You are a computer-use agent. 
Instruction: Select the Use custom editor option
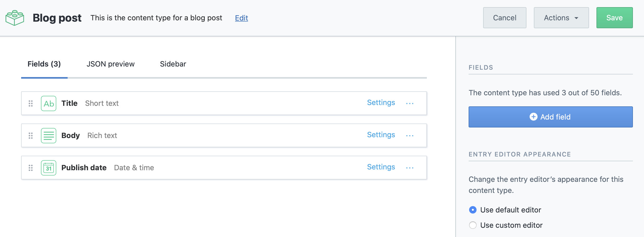pyautogui.click(x=473, y=225)
